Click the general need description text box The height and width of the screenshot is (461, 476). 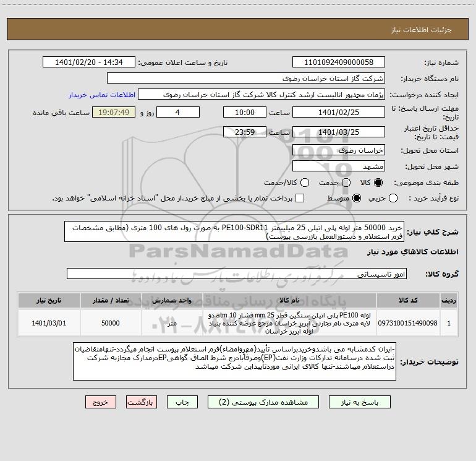point(234,231)
